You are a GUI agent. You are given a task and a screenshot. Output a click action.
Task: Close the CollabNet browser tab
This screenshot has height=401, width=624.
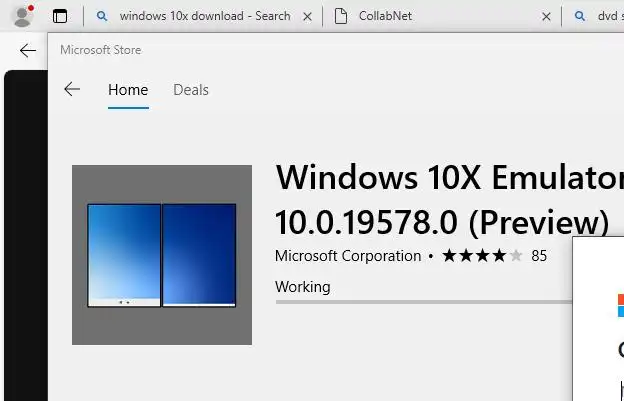pyautogui.click(x=546, y=16)
